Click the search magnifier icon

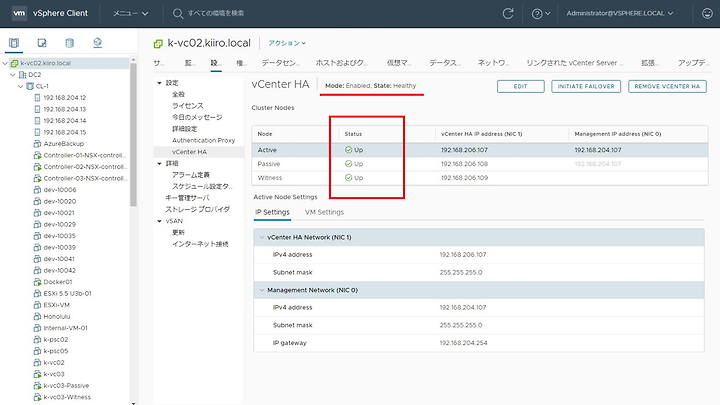pos(178,13)
